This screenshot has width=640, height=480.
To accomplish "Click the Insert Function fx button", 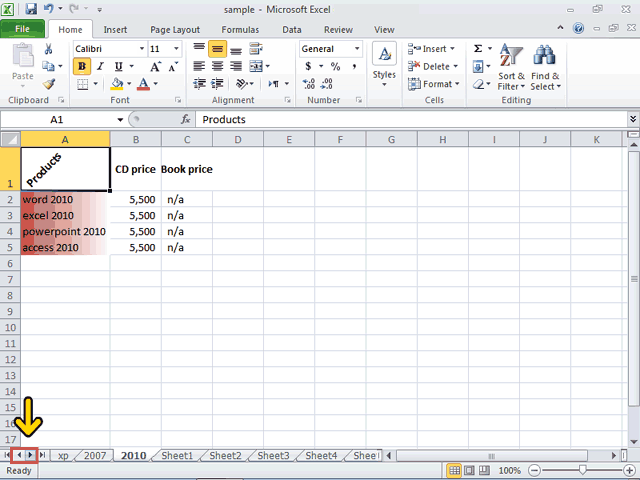I will point(186,119).
